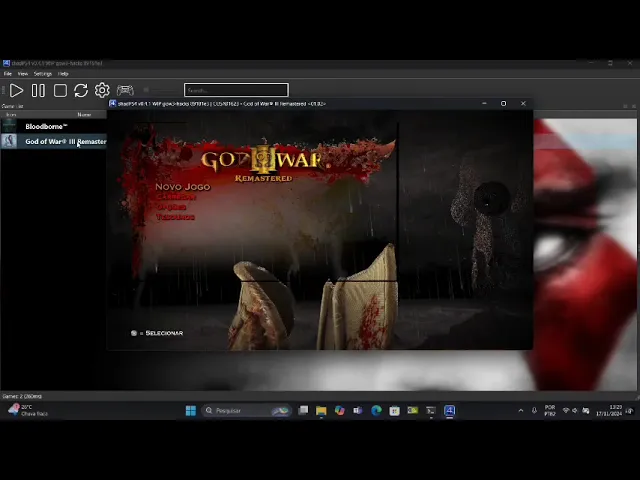Open the View menu
This screenshot has width=640, height=480.
click(x=23, y=74)
